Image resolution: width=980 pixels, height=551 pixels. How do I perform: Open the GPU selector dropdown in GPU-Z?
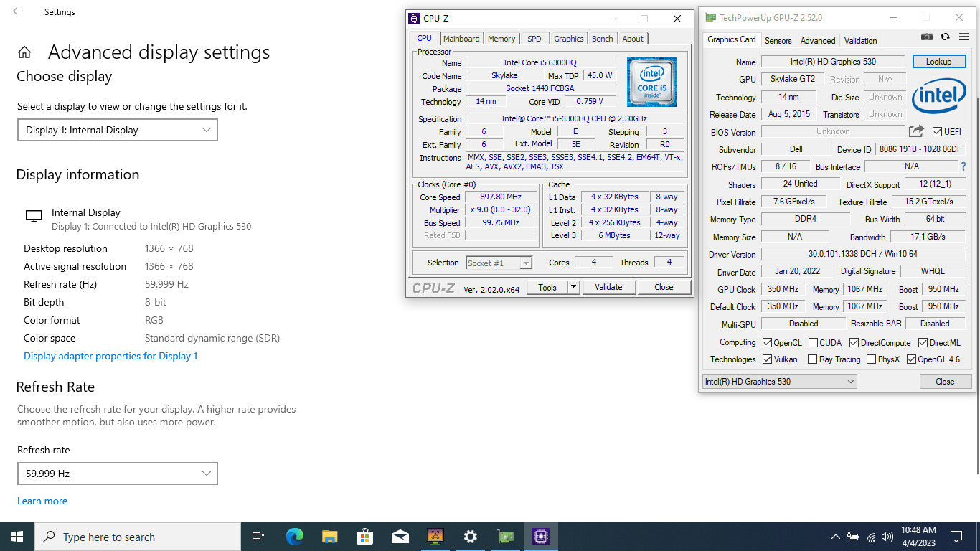click(x=779, y=382)
